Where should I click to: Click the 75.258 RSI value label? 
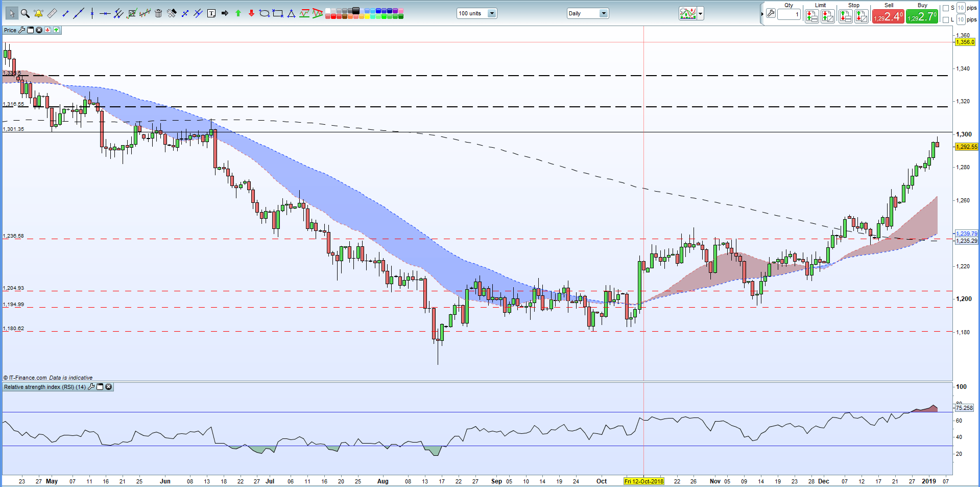pyautogui.click(x=964, y=408)
